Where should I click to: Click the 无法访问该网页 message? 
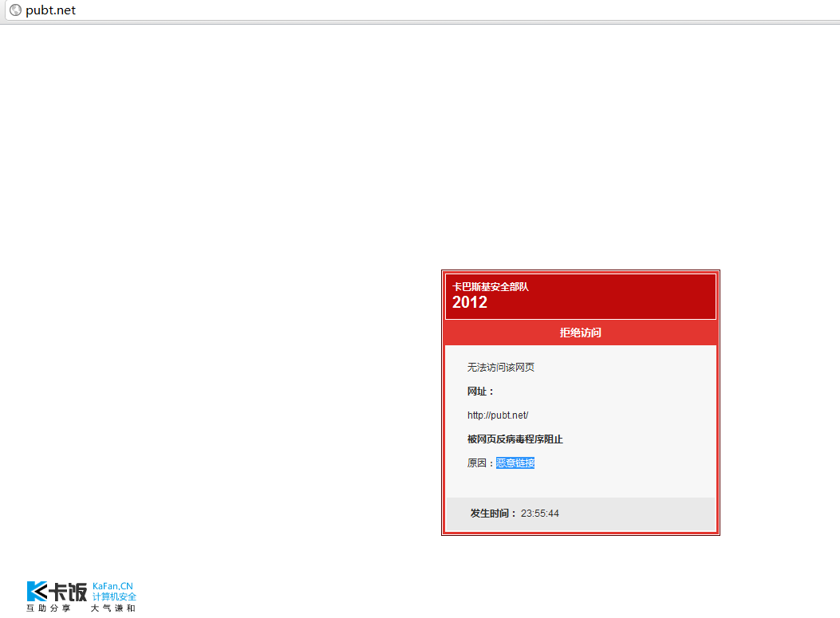click(500, 368)
